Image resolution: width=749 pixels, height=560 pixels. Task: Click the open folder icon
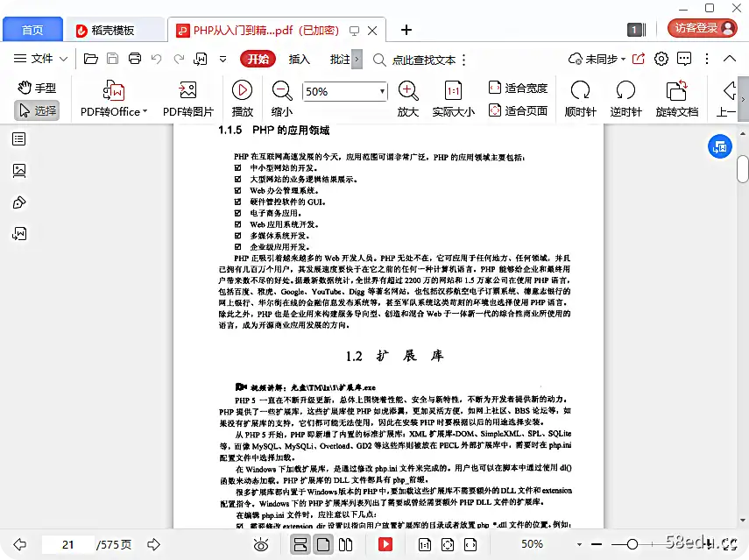point(91,59)
